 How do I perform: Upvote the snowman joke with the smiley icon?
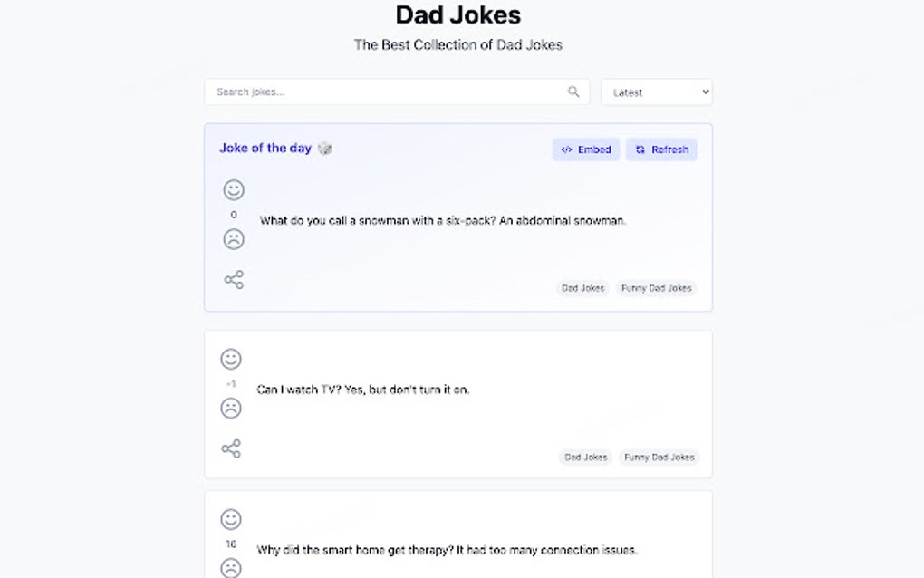[x=234, y=190]
